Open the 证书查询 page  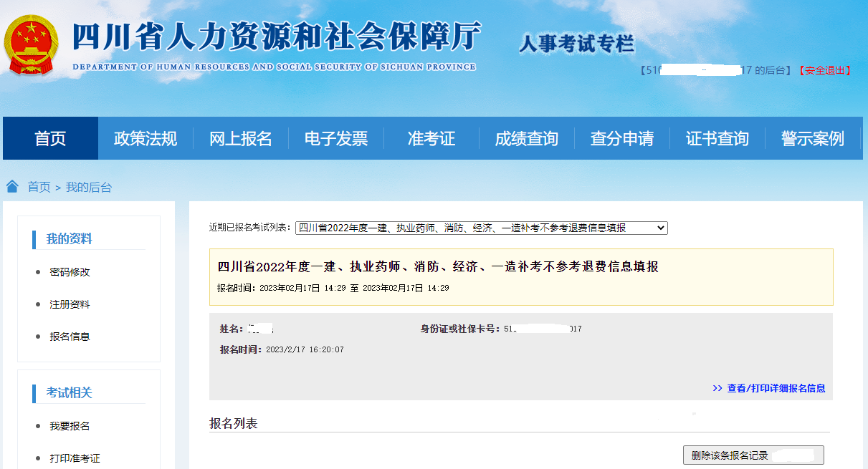click(x=717, y=138)
